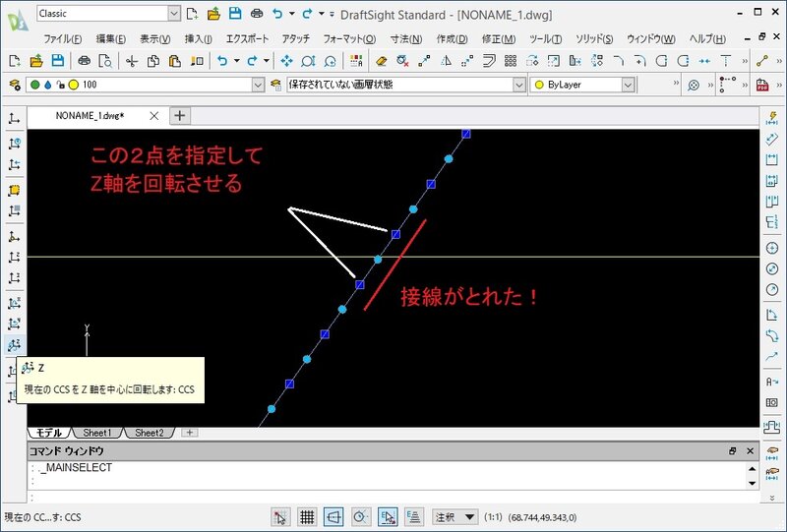Screen dimensions: 787x532
Task: Open the layer dropdown showing 100
Action: [258, 85]
